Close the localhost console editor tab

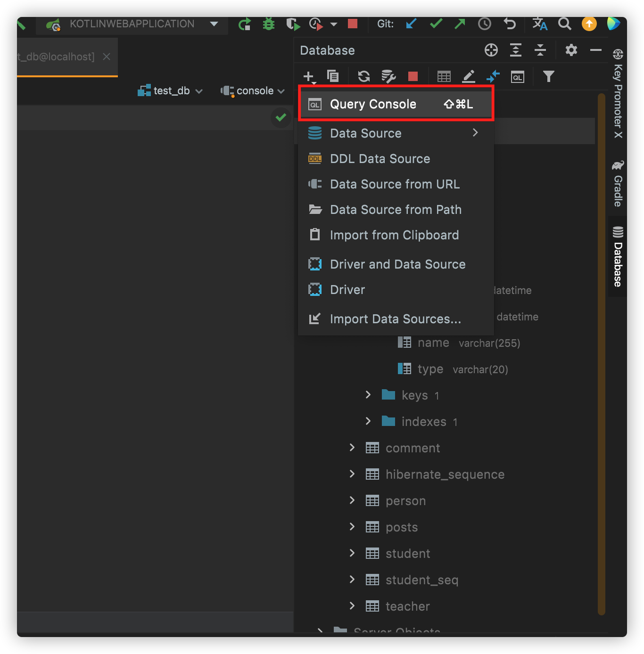coord(107,57)
